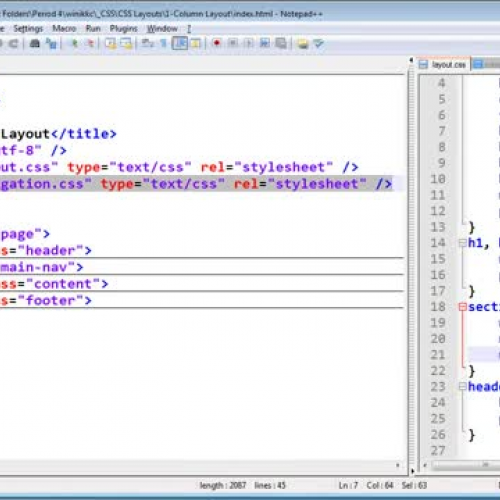The height and width of the screenshot is (500, 500).
Task: Open the Window menu
Action: 162,29
